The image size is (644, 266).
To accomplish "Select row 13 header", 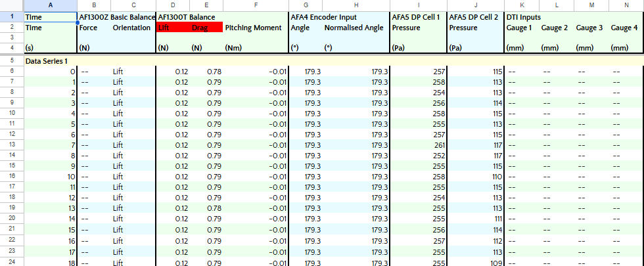I will coord(12,145).
